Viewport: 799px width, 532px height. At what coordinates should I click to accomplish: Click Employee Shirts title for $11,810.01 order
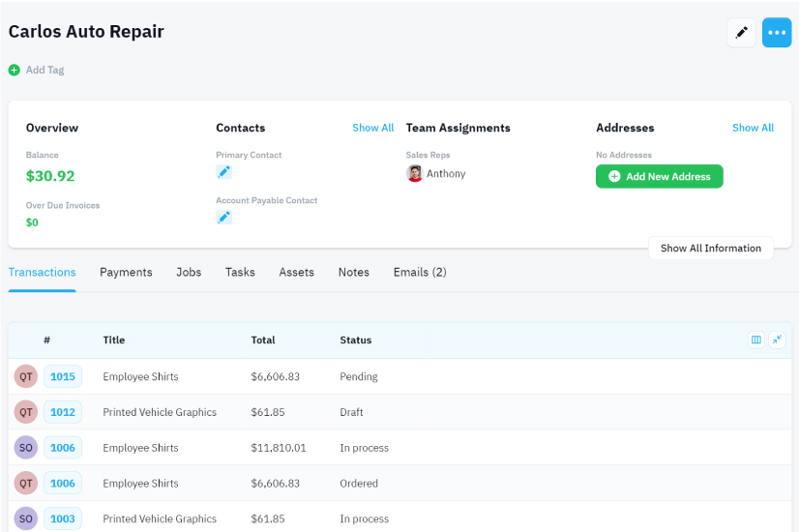[x=140, y=448]
